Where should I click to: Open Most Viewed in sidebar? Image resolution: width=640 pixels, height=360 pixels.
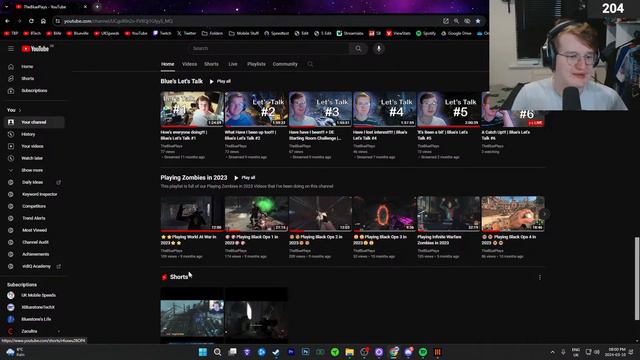point(35,230)
